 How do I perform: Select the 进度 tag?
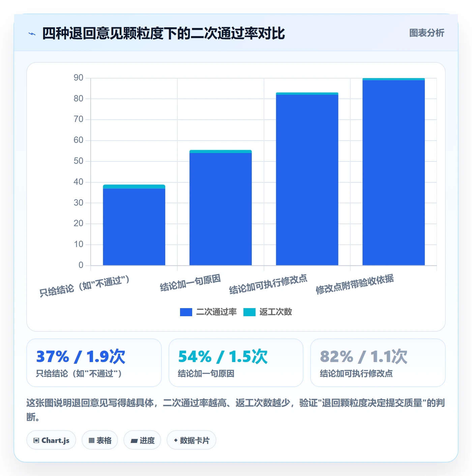(142, 440)
